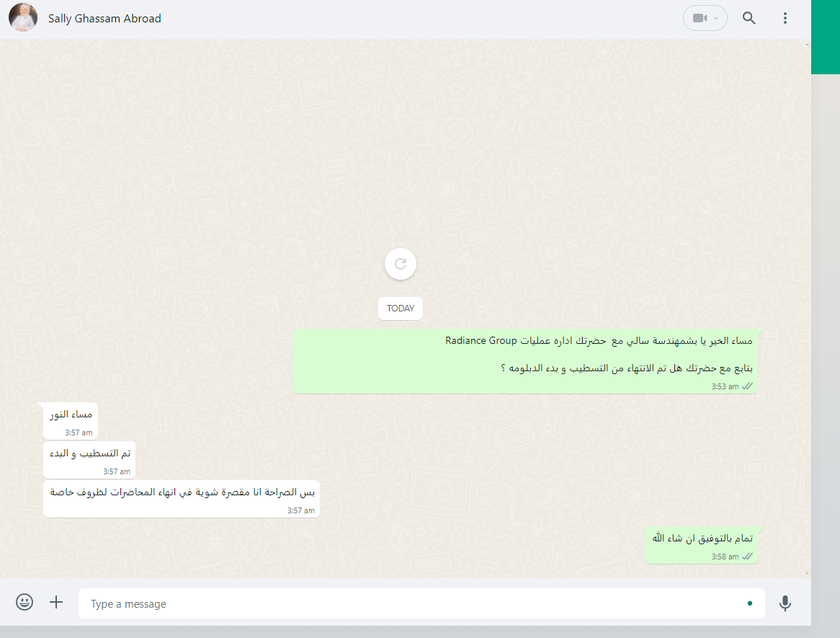This screenshot has width=840, height=638.
Task: Click double check marks on the 3:58 am message
Action: (747, 557)
